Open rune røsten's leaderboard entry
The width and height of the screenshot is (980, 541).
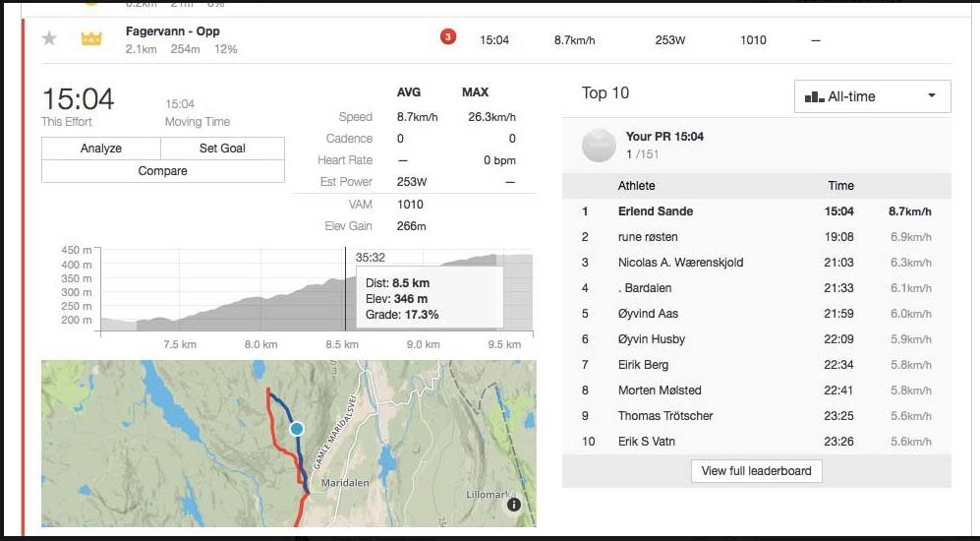648,237
